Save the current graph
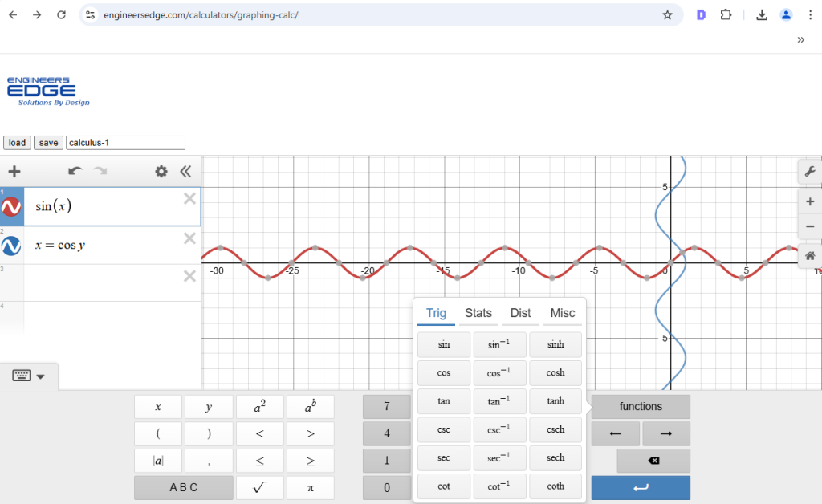Viewport: 822px width, 504px height. pos(48,142)
